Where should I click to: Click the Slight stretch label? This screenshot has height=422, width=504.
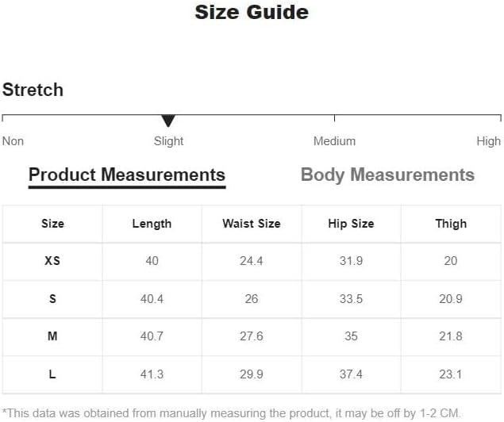[x=168, y=141]
